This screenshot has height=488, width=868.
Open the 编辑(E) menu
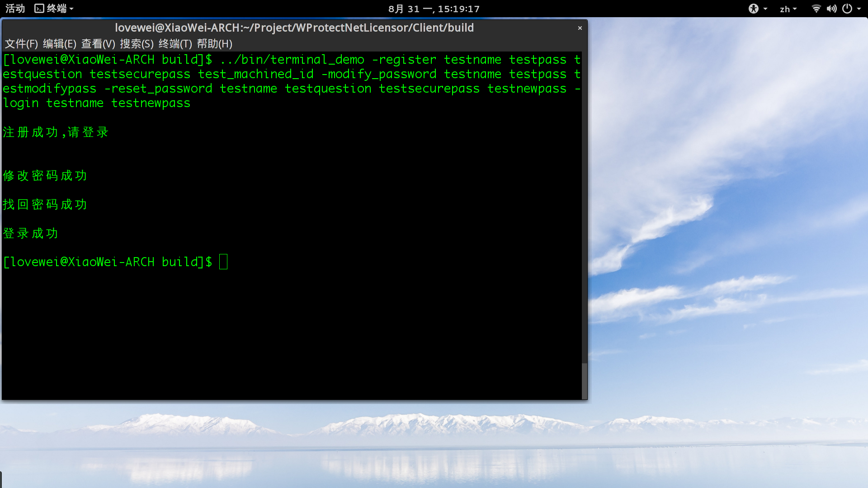(x=60, y=44)
